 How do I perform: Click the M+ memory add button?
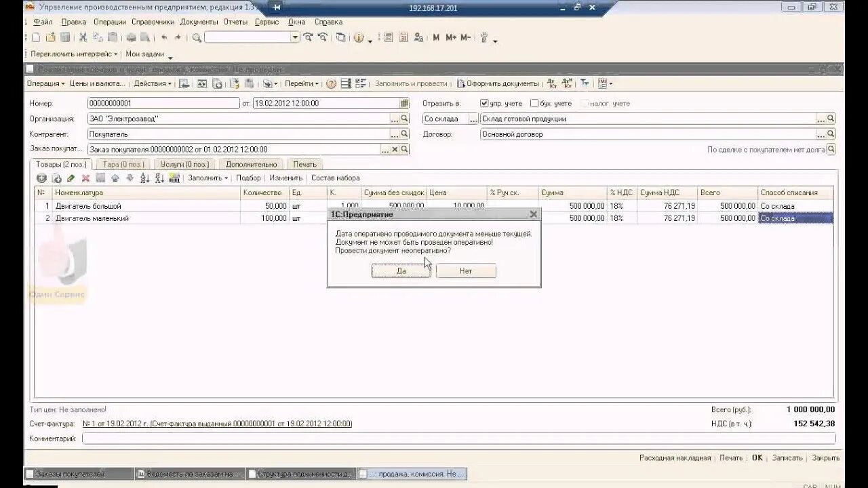click(451, 38)
